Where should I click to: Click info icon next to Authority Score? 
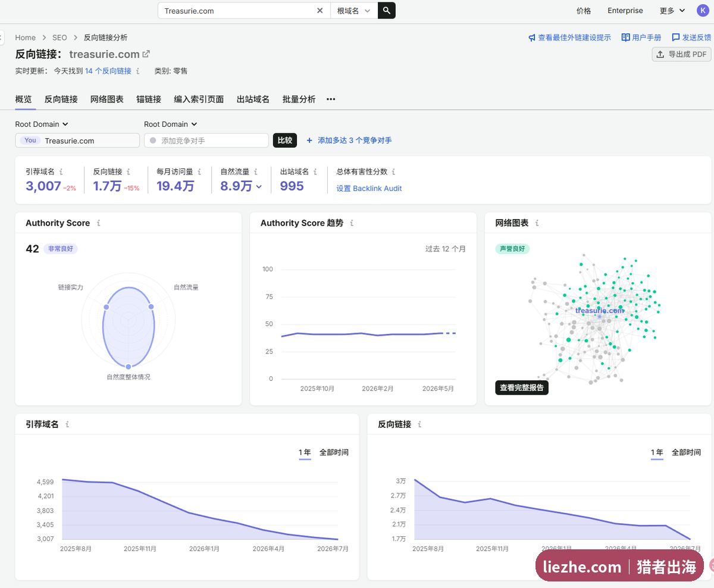(99, 223)
